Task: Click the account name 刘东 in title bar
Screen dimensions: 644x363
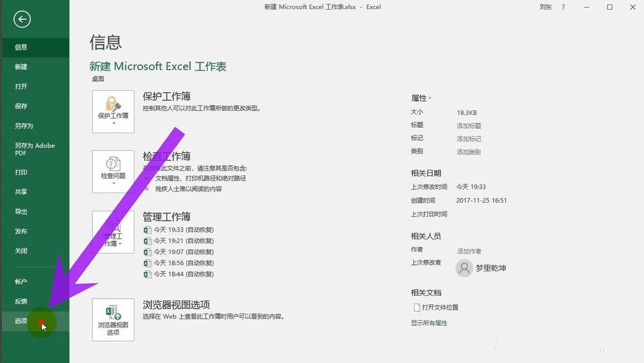Action: tap(545, 7)
